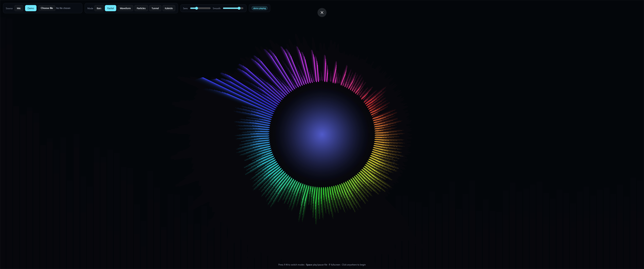
Task: Click the 'No file chosen' text
Action: 63,8
